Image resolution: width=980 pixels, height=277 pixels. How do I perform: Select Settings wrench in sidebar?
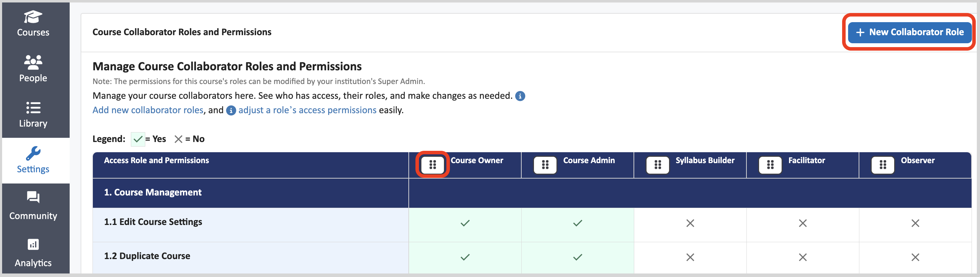[33, 160]
